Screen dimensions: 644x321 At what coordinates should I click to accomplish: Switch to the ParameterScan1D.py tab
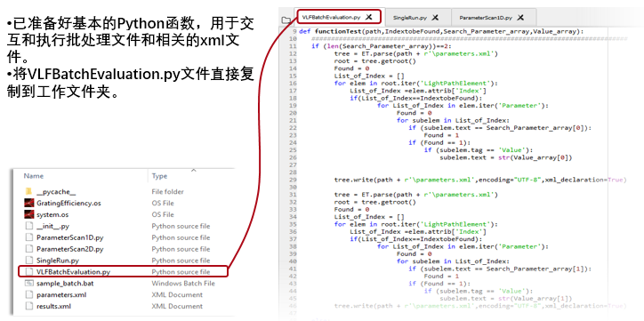pyautogui.click(x=486, y=18)
